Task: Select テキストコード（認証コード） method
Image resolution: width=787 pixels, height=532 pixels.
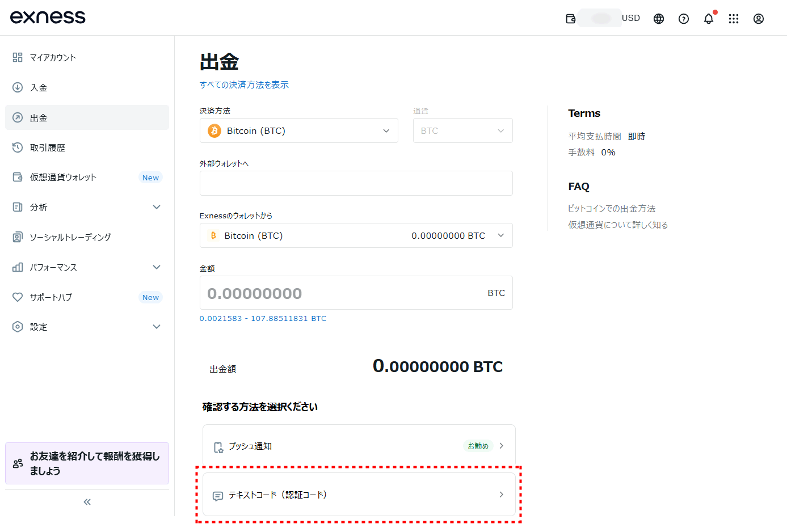Action: pos(359,495)
